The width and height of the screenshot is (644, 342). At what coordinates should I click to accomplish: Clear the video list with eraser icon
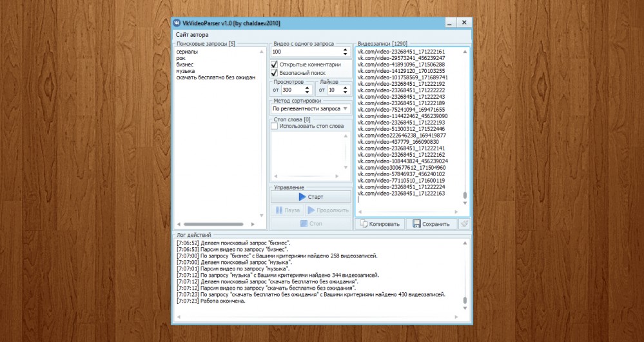[x=463, y=224]
